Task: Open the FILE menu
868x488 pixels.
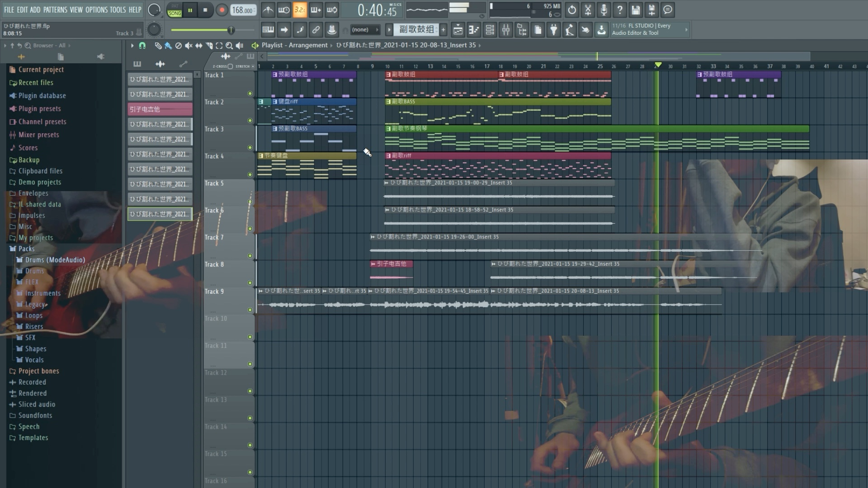Action: click(x=9, y=9)
